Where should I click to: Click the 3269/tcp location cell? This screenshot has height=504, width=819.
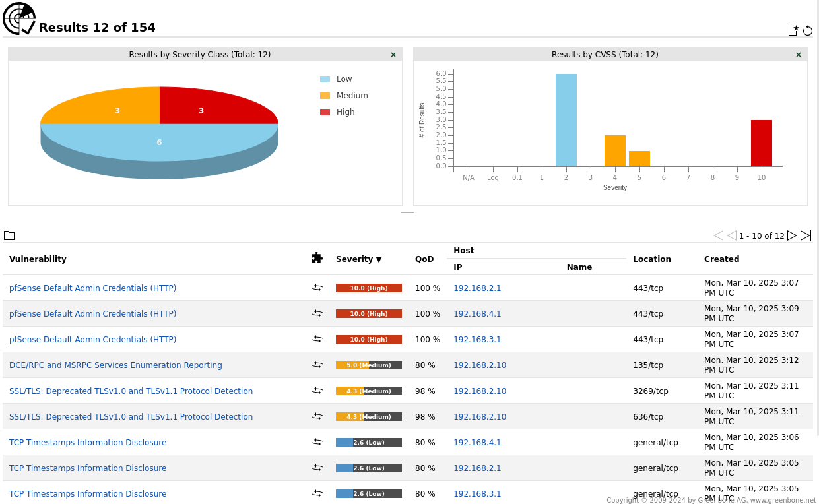point(651,391)
